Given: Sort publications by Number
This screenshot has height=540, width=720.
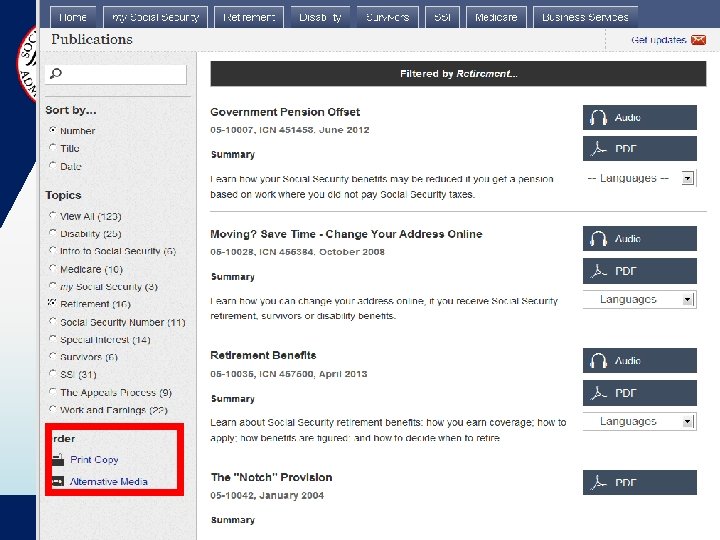Looking at the screenshot, I should pos(53,130).
